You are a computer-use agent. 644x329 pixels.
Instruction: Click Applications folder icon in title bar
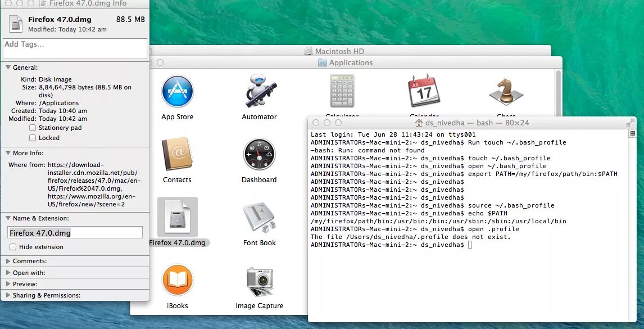[x=323, y=62]
